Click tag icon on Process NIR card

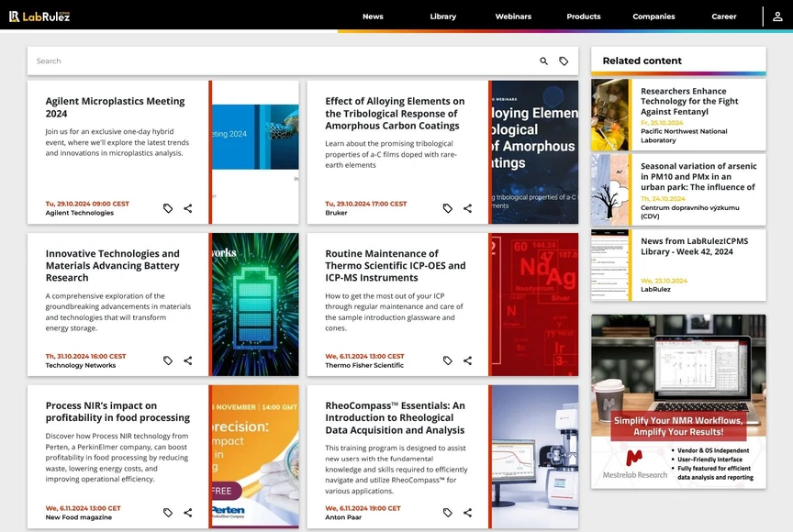[x=168, y=513]
